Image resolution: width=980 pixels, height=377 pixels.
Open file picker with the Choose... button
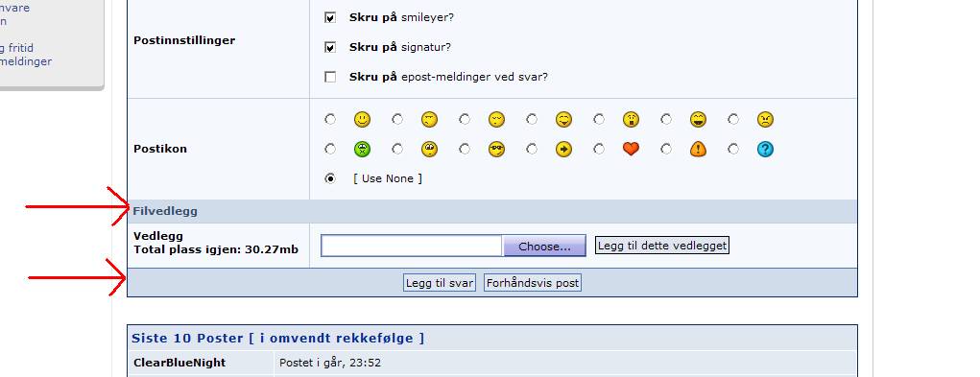pyautogui.click(x=544, y=246)
